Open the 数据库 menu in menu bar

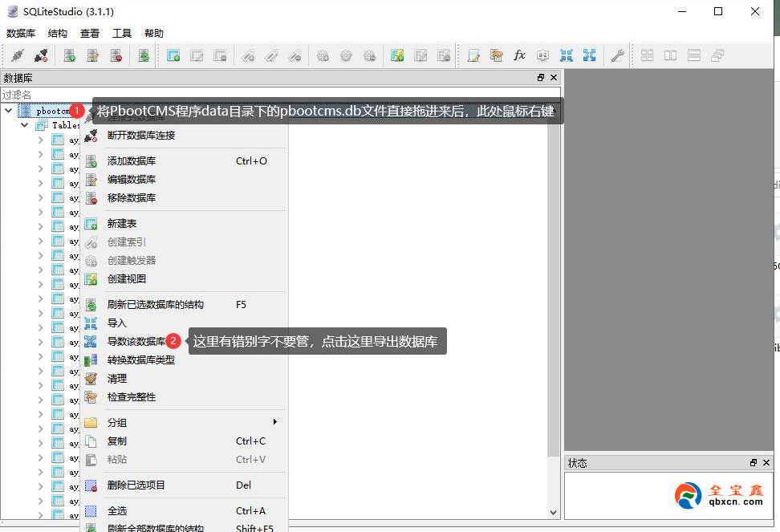(21, 34)
